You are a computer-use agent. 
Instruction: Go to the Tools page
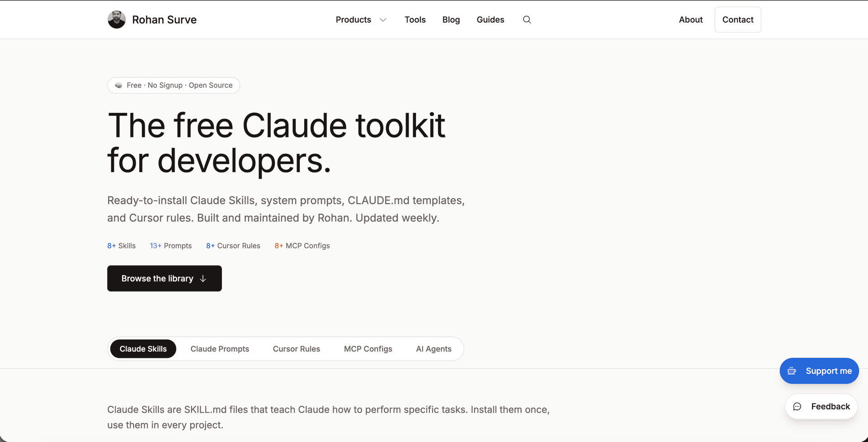tap(415, 19)
